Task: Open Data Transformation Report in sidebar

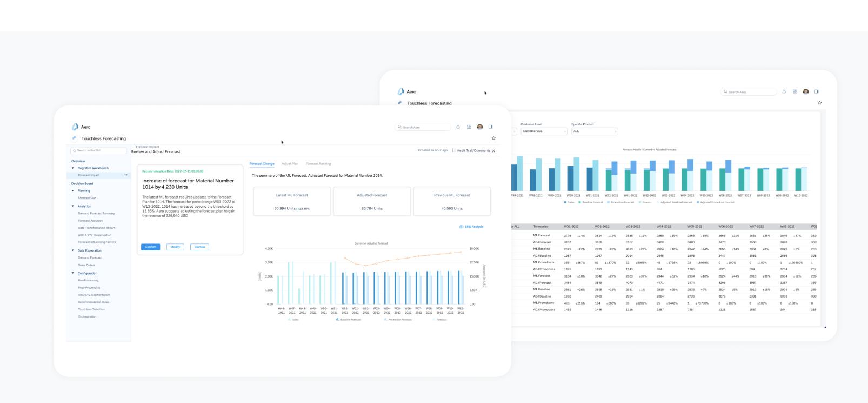Action: point(97,228)
